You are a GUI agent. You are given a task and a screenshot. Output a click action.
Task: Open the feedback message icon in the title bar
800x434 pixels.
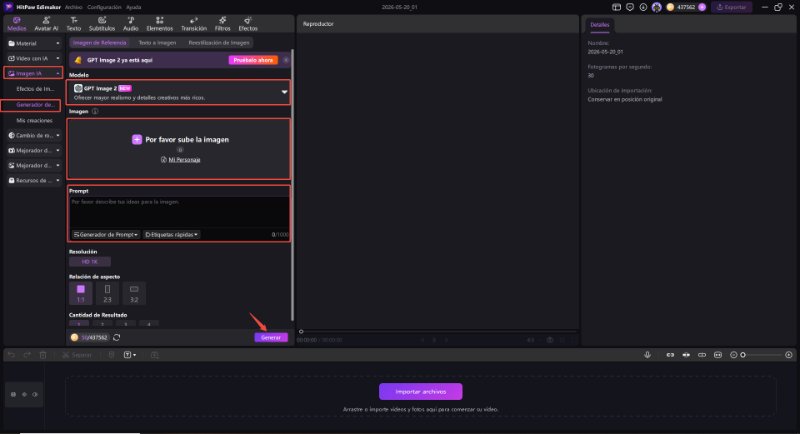(x=630, y=7)
